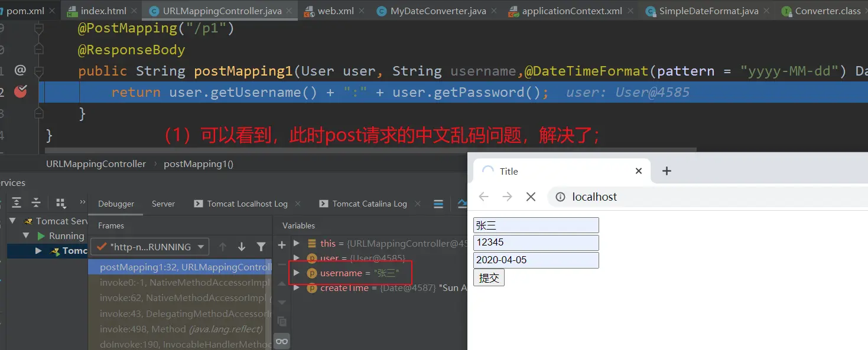
Task: Expand the selected Tomcat configuration node
Action: click(x=38, y=250)
